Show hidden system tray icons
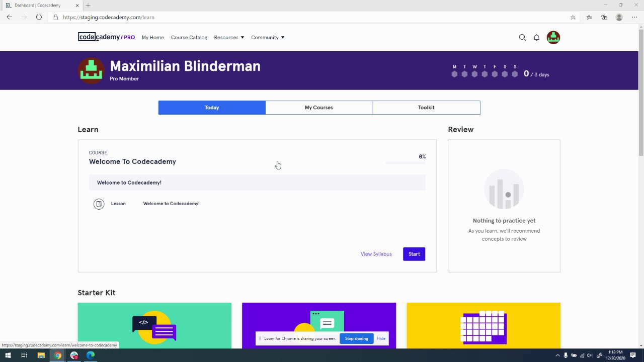 [x=557, y=355]
